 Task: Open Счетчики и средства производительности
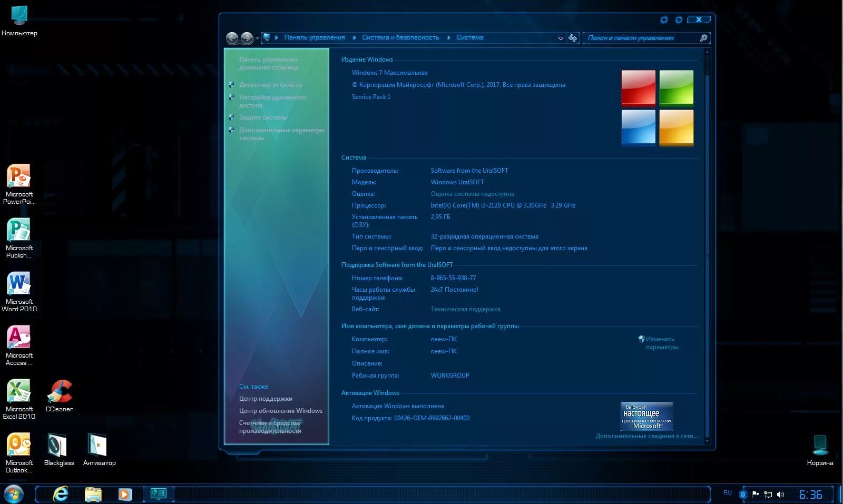(x=270, y=427)
